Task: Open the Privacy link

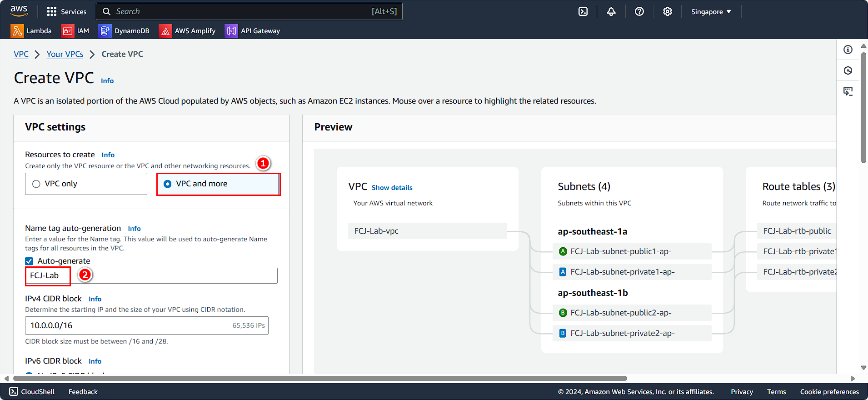Action: (742, 392)
